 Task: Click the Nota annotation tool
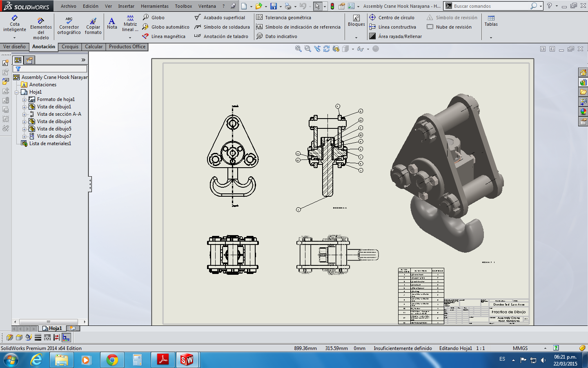point(112,23)
